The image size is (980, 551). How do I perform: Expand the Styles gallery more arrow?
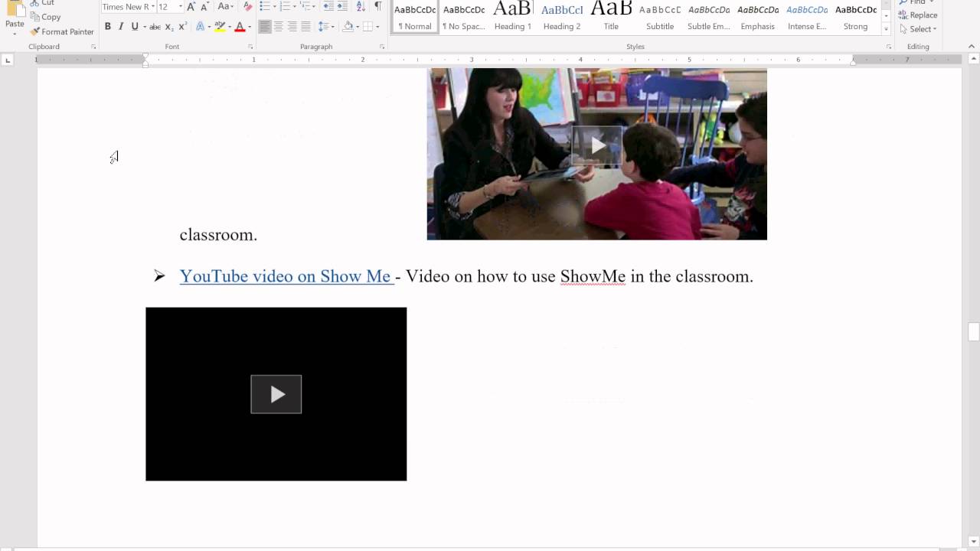coord(887,29)
